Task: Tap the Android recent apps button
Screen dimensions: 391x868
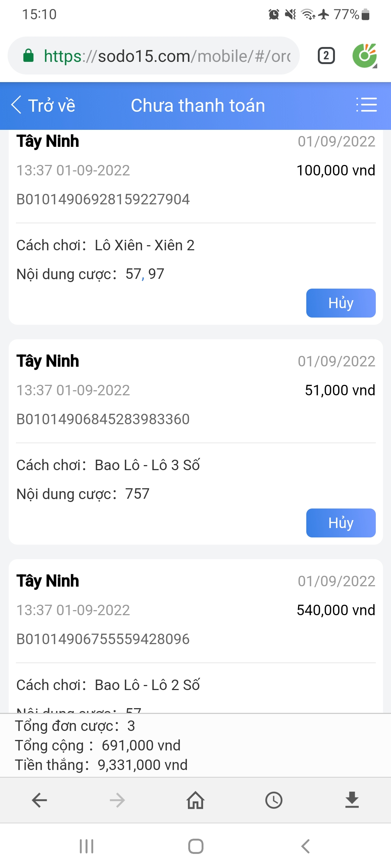Action: 87,846
